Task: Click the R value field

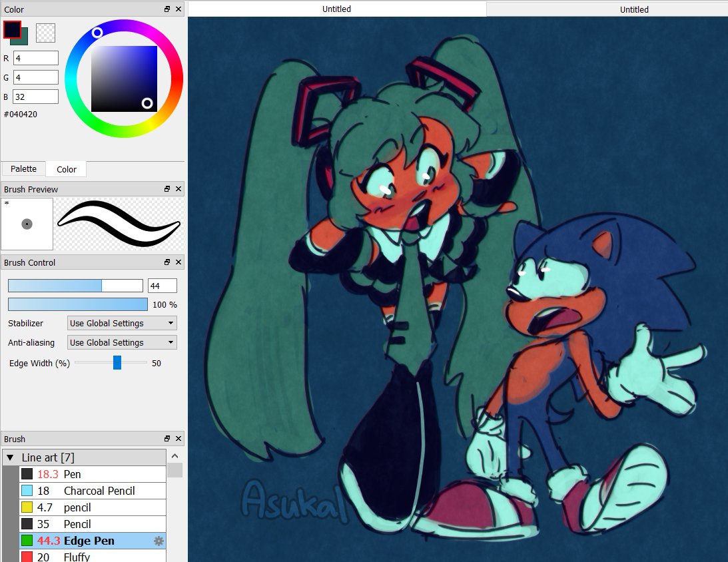Action: pos(36,58)
